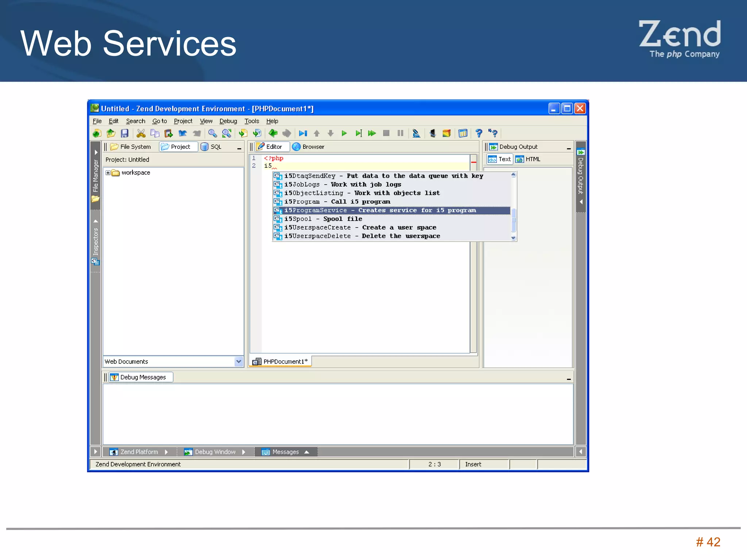Open the Web Documents dropdown
The image size is (747, 560).
click(x=239, y=361)
